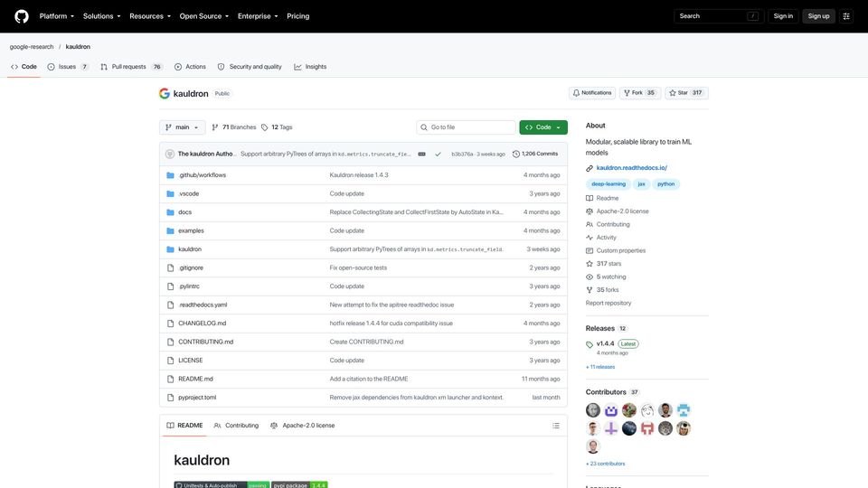Image resolution: width=868 pixels, height=488 pixels.
Task: Open CONTRIBUTING.md file
Action: pos(206,342)
